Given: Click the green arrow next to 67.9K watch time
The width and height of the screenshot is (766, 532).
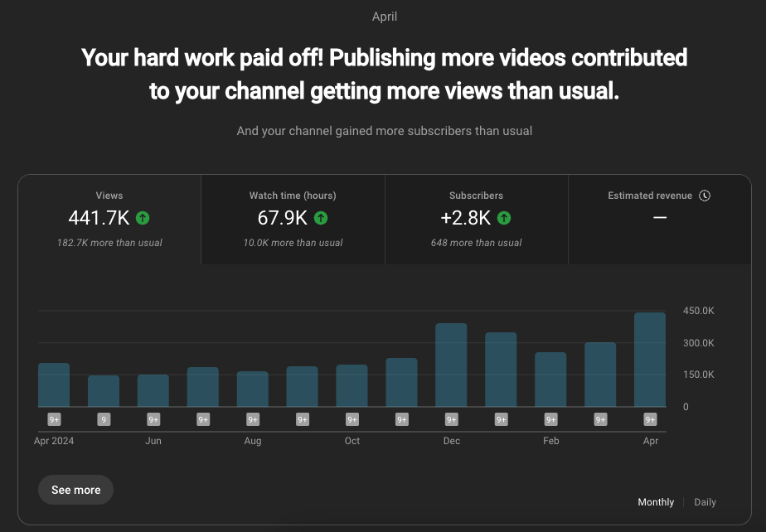Looking at the screenshot, I should pos(321,218).
